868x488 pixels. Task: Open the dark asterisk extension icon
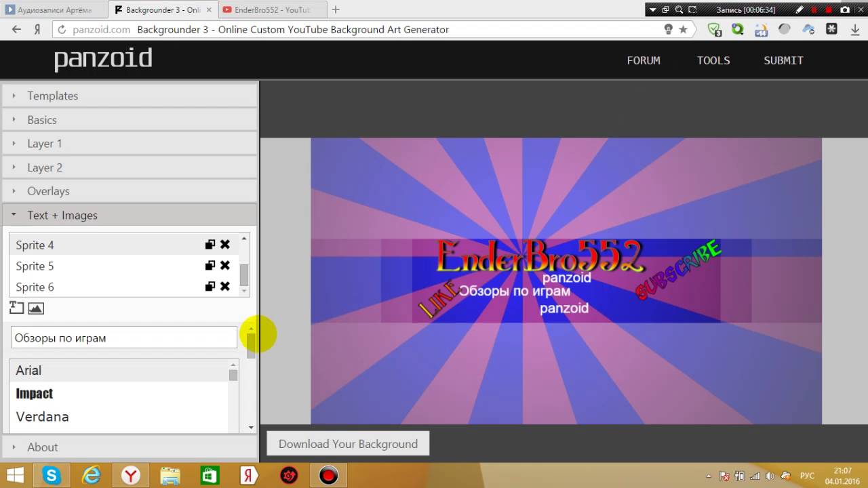pos(831,29)
